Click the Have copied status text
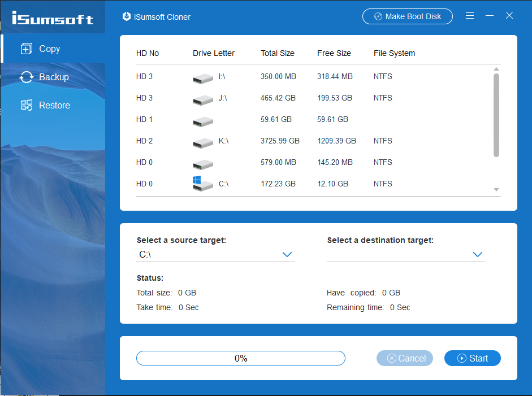This screenshot has width=532, height=396. [364, 293]
